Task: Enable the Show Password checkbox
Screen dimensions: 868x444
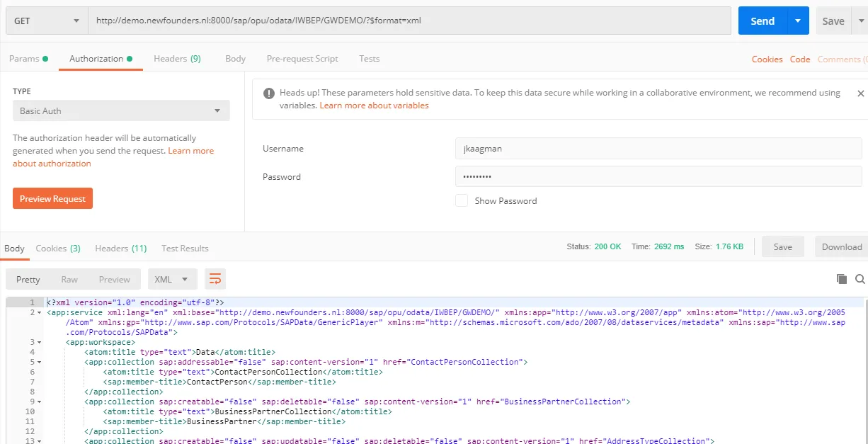Action: [462, 200]
